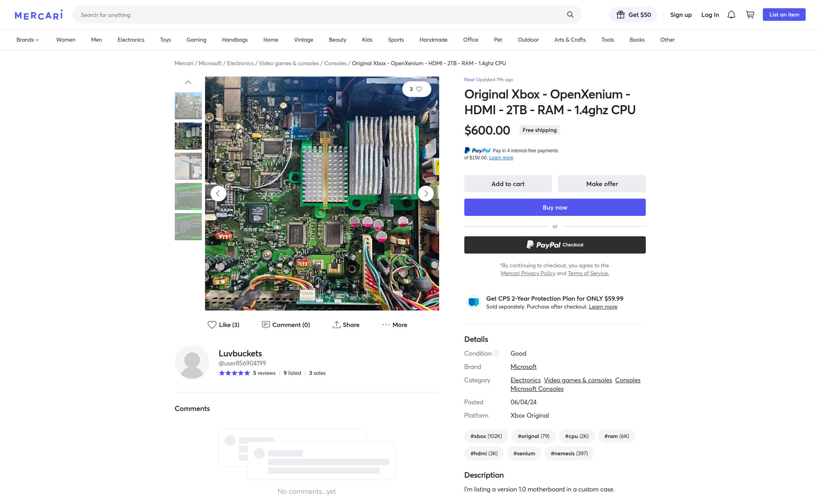Click the #hdmi hashtag chip
Image resolution: width=819 pixels, height=504 pixels.
(x=484, y=453)
